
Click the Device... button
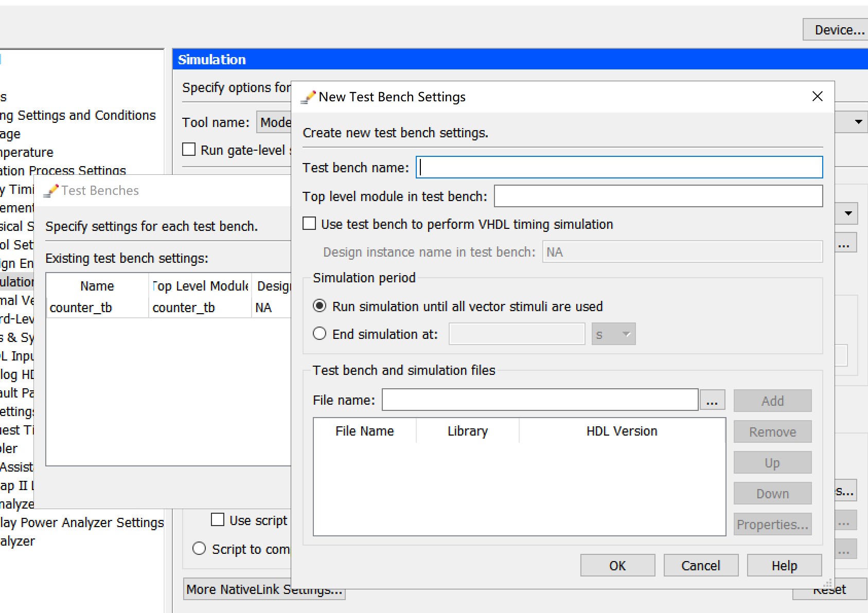[x=837, y=29]
